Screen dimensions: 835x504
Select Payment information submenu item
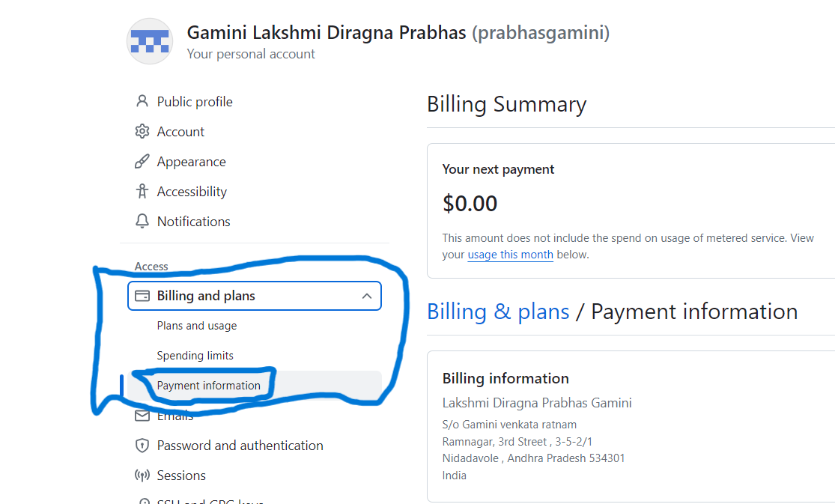[x=209, y=386]
